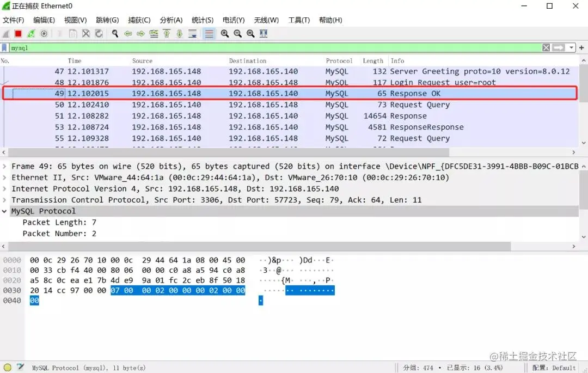Go forward to next packet arrow
This screenshot has width=588, height=373.
click(x=140, y=34)
